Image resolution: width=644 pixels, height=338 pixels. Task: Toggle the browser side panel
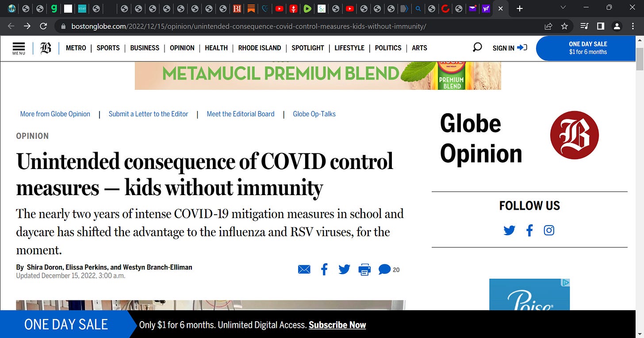tap(600, 26)
